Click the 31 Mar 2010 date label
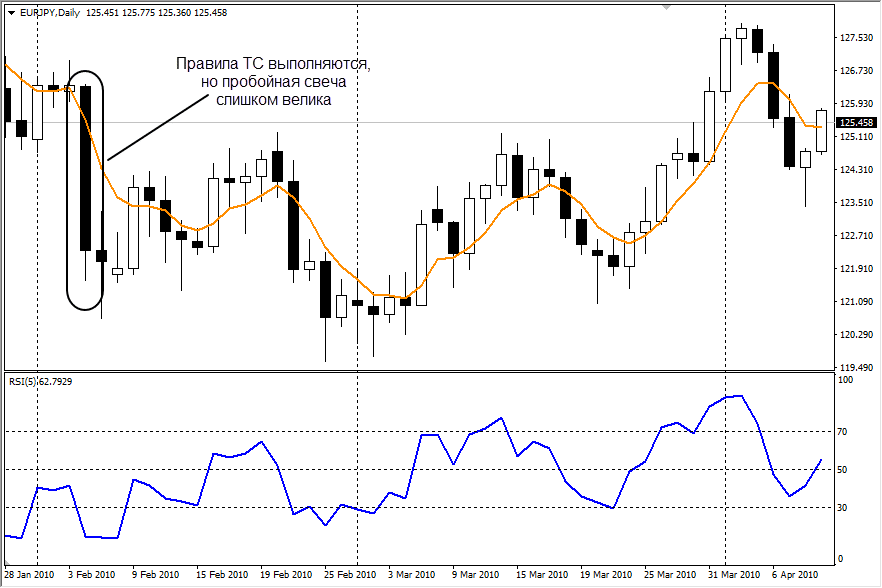 (732, 575)
